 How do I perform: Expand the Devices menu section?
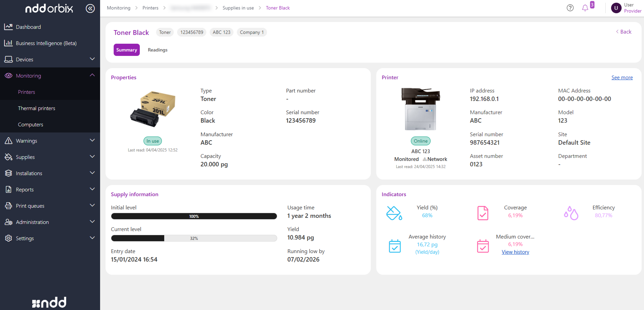(92, 59)
